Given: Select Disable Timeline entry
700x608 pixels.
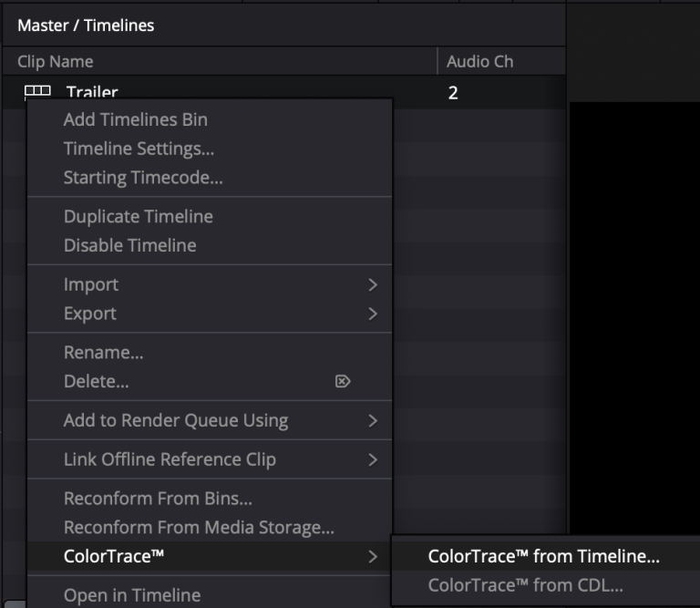Looking at the screenshot, I should (210, 245).
